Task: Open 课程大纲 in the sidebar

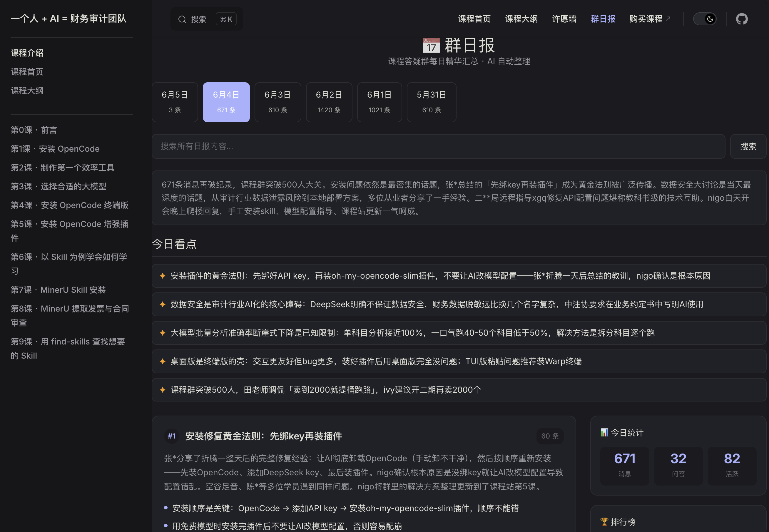Action: 27,91
